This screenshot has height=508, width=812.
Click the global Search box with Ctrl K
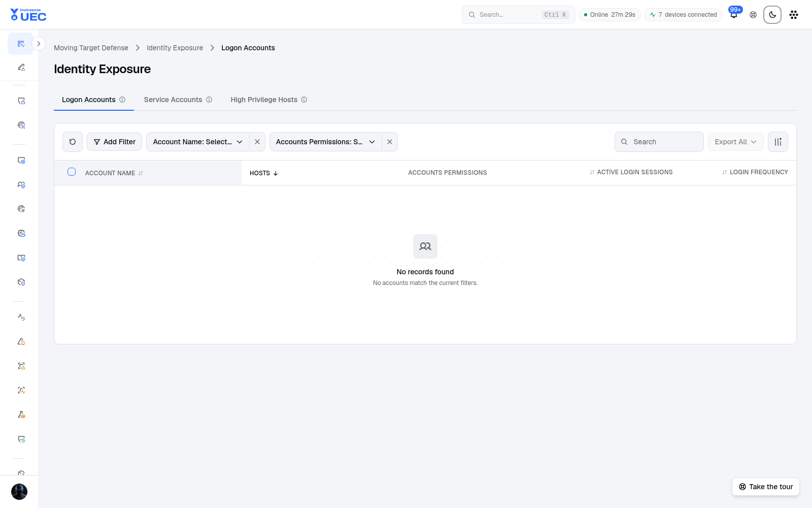click(x=519, y=15)
